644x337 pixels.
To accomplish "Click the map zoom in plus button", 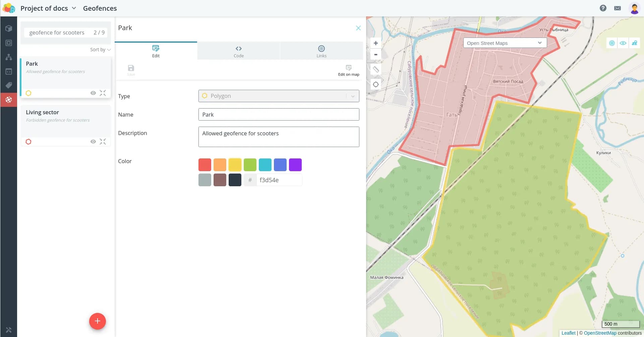I will 375,43.
